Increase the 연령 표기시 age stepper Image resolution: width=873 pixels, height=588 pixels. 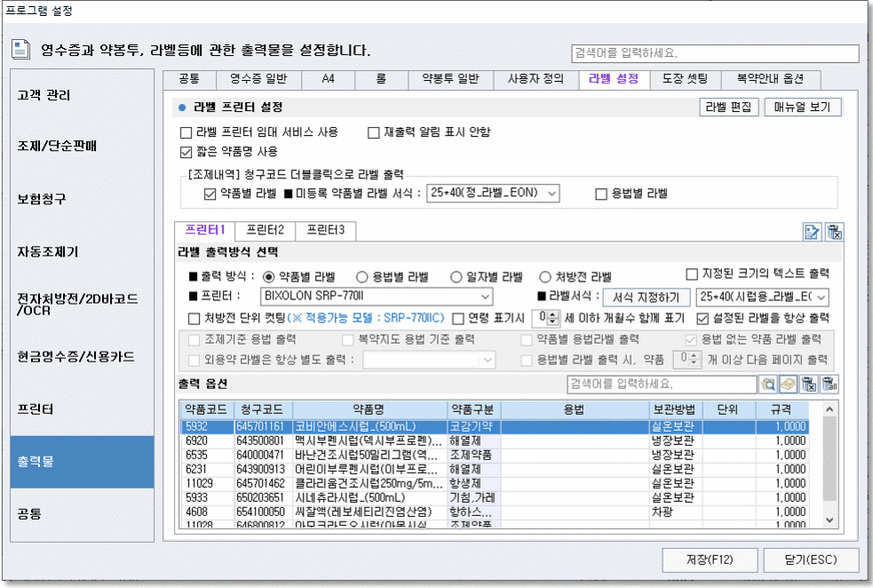point(553,314)
